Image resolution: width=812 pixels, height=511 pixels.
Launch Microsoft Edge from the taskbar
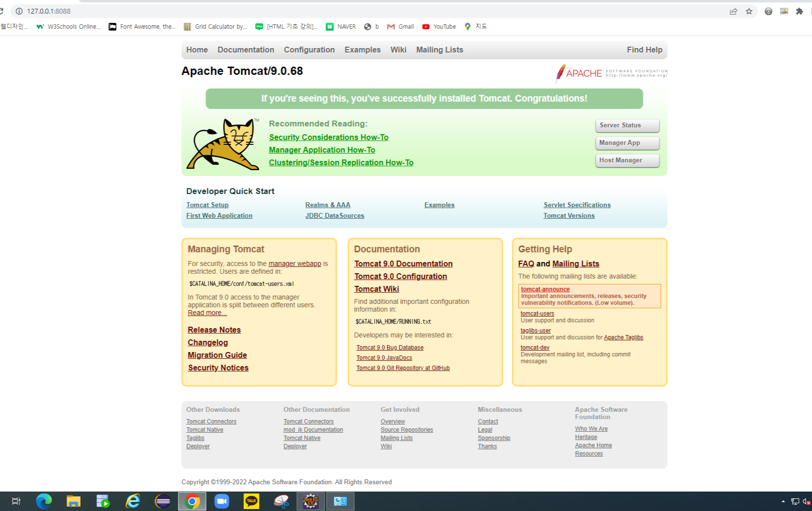pyautogui.click(x=44, y=501)
